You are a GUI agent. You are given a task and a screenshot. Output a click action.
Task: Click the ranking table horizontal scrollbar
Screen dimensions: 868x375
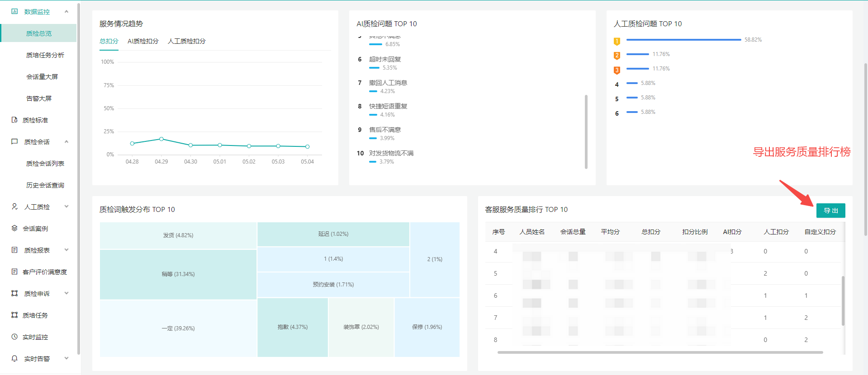pyautogui.click(x=660, y=352)
